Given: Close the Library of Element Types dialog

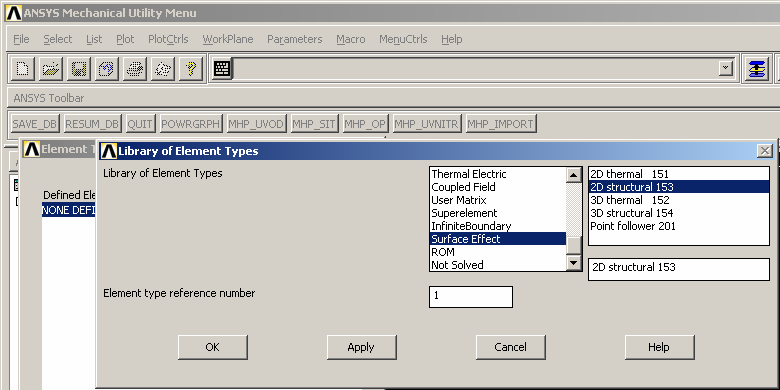Looking at the screenshot, I should coord(765,151).
